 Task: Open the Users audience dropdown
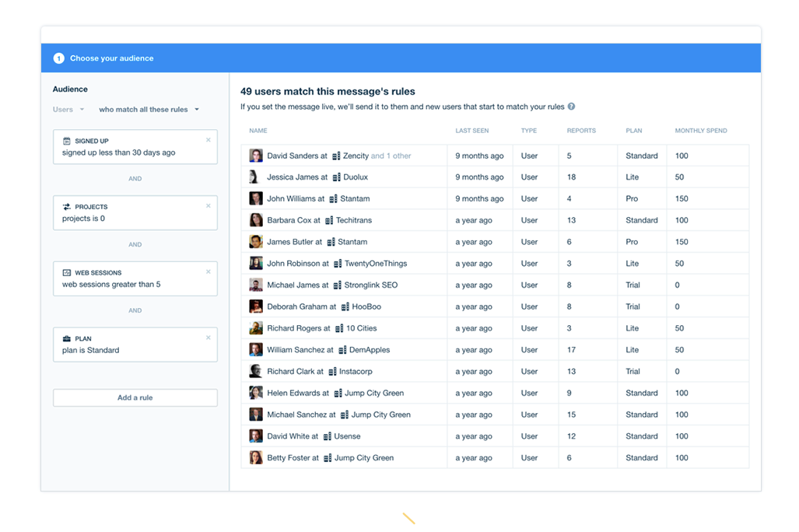point(68,110)
